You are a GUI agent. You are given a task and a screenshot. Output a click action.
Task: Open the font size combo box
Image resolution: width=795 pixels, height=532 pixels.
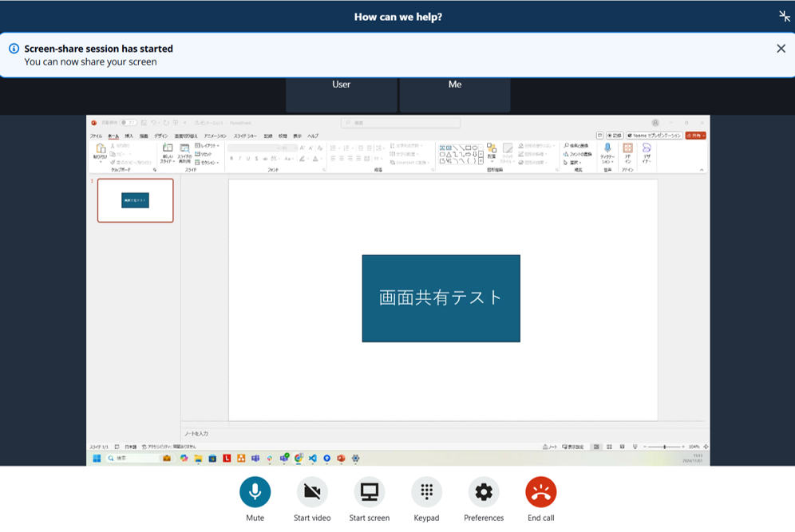290,148
